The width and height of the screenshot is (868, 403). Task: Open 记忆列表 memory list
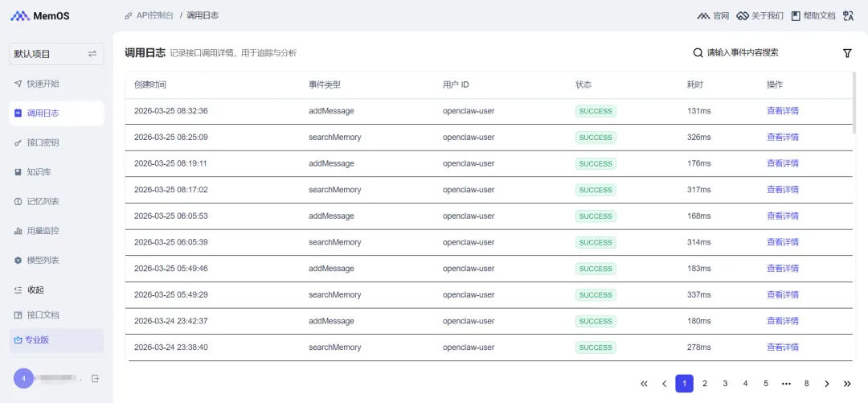pyautogui.click(x=43, y=201)
